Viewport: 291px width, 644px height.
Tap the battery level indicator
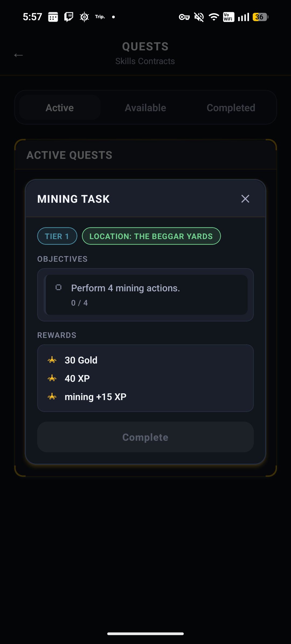[260, 17]
